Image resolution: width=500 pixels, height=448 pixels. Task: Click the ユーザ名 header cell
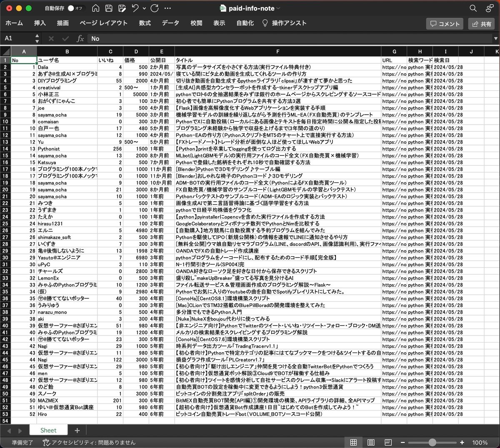(67, 60)
